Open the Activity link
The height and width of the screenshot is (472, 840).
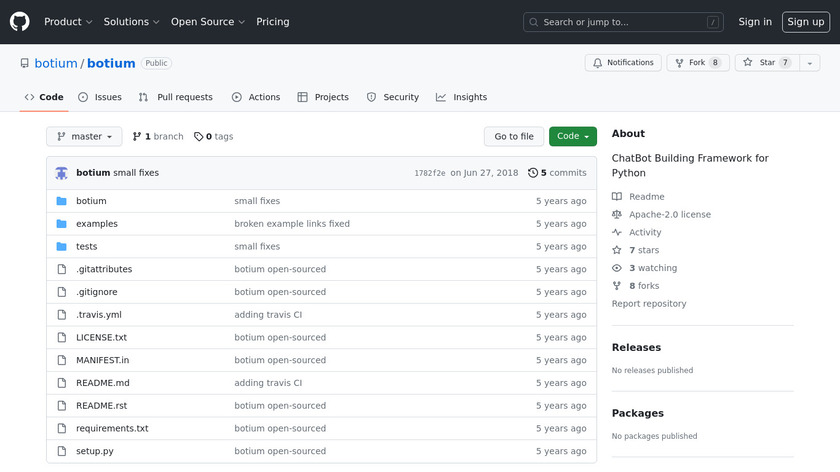coord(645,233)
